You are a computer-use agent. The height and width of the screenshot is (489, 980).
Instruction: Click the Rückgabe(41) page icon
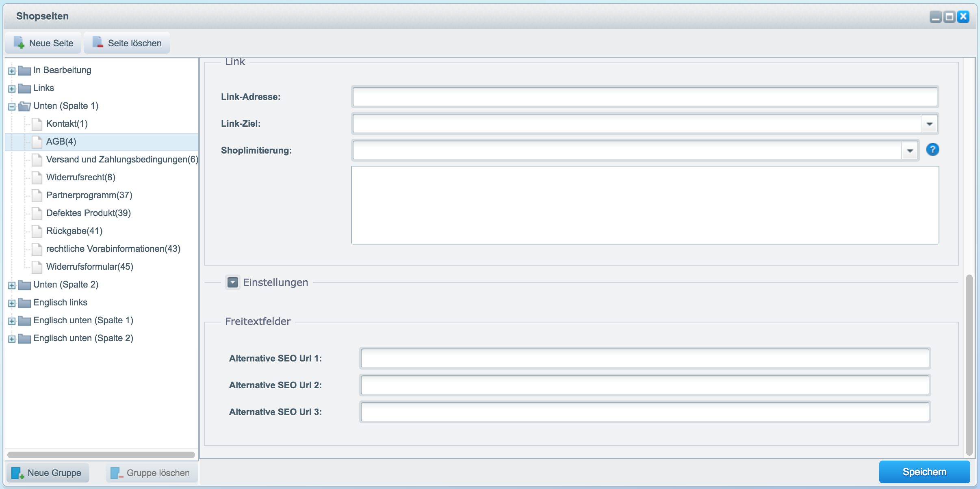tap(37, 231)
